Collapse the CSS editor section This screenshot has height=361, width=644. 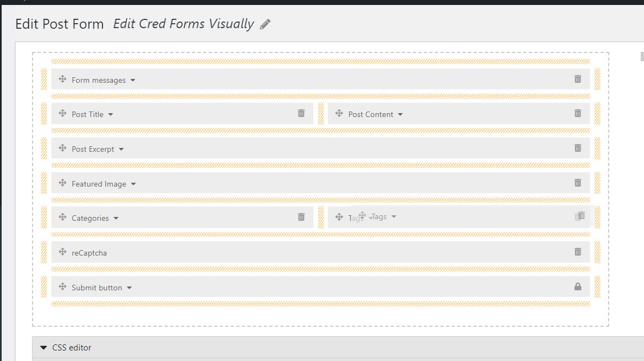pyautogui.click(x=44, y=347)
